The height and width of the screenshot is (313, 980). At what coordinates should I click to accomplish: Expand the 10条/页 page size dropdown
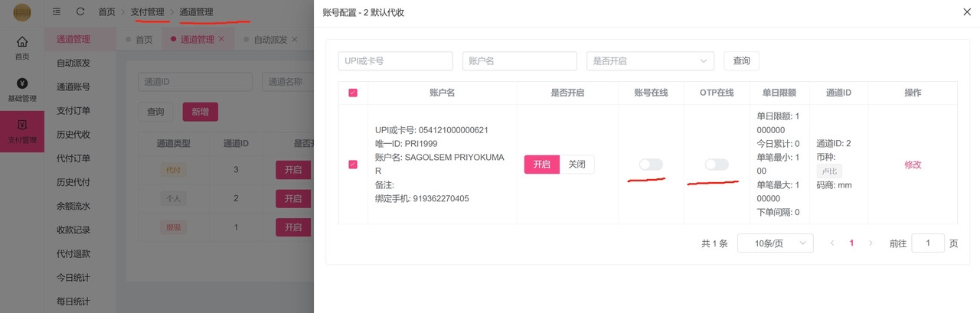click(774, 243)
